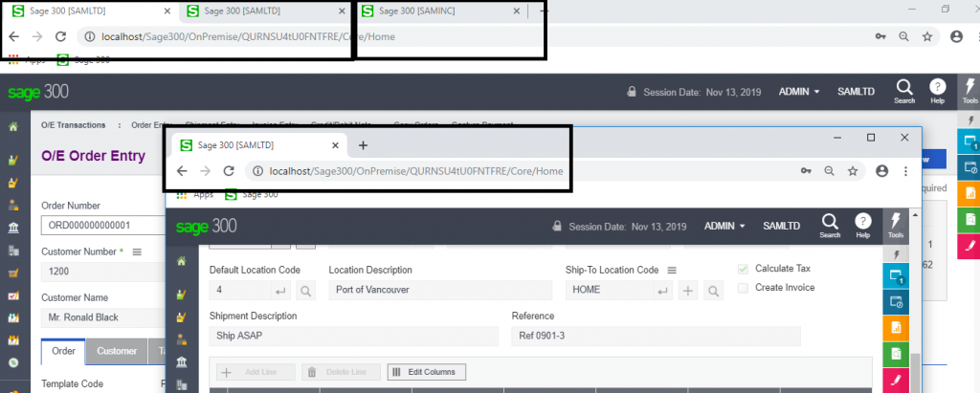Click the Add Line button
The image size is (980, 393).
256,372
